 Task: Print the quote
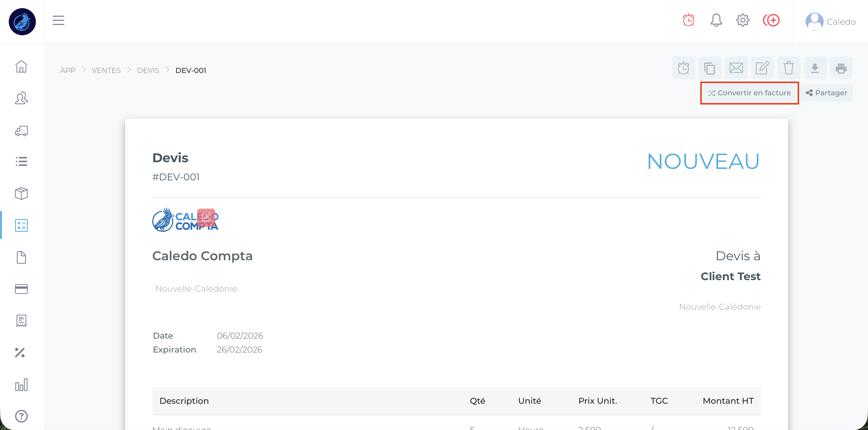(841, 68)
